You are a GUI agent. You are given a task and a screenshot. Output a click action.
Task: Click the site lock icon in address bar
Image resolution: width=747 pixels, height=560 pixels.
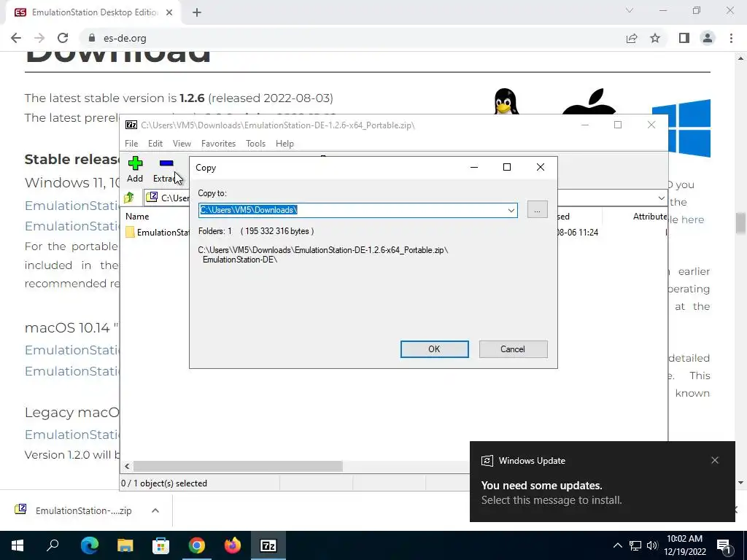(x=92, y=38)
